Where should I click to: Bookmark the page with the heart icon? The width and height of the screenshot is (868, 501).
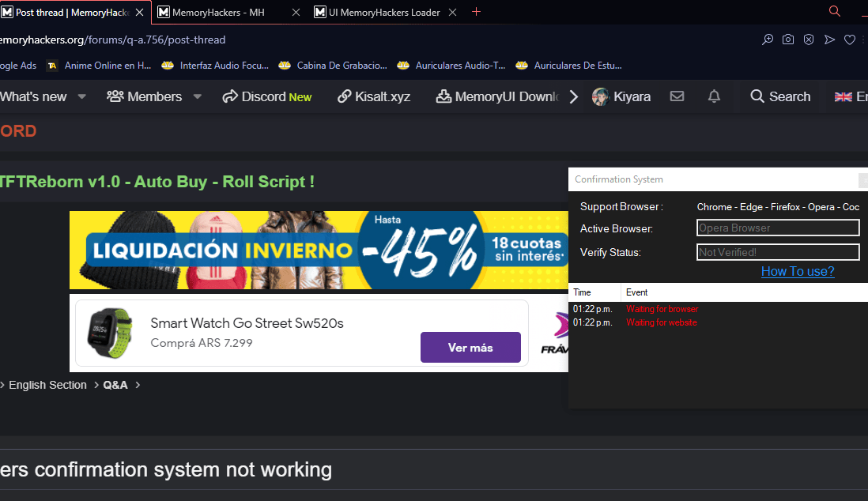[x=850, y=40]
